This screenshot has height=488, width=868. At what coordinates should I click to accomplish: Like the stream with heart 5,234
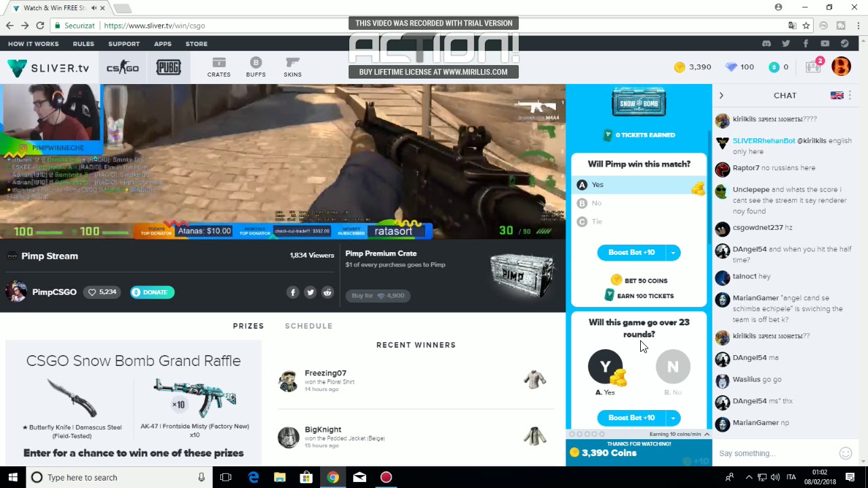coord(102,292)
